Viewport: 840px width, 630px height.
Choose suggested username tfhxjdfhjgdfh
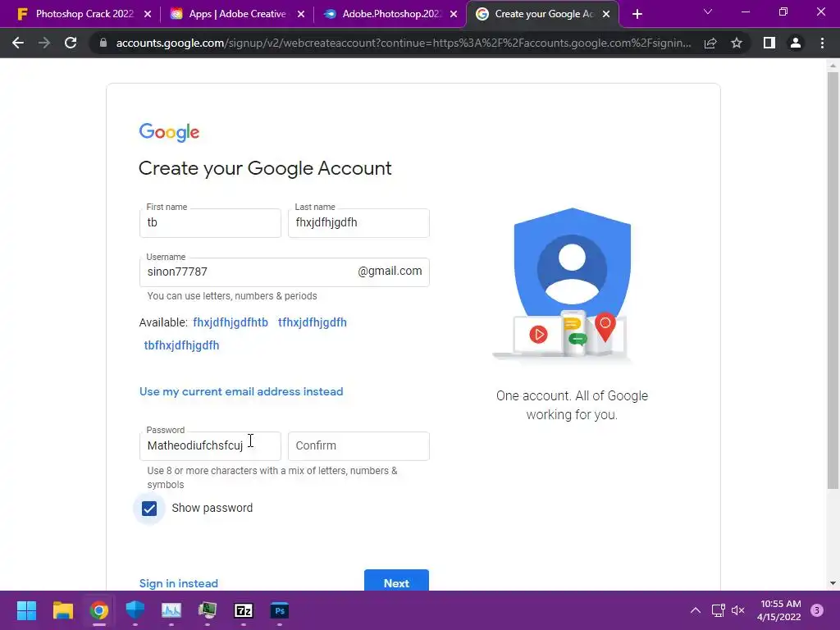tap(313, 322)
